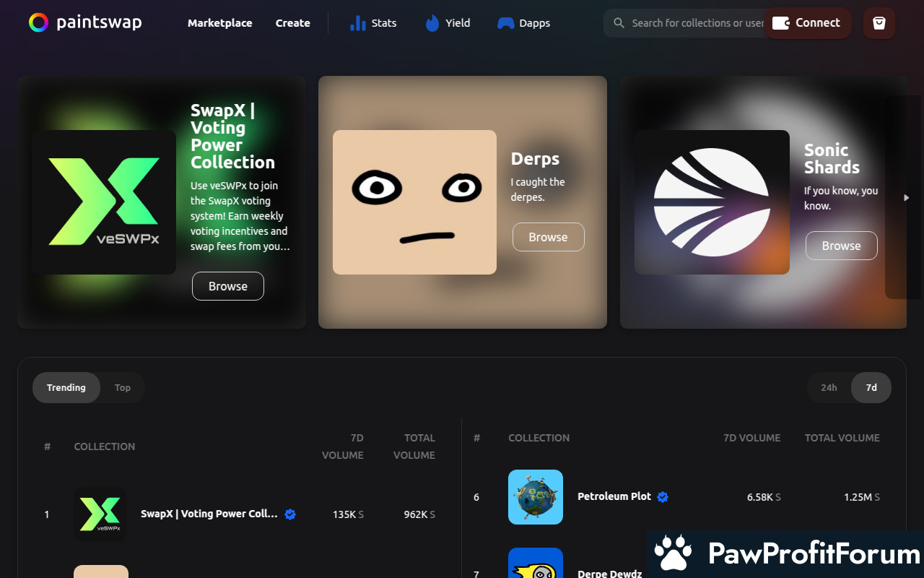Click the "If you know, you know." description
This screenshot has height=578, width=924.
(841, 199)
